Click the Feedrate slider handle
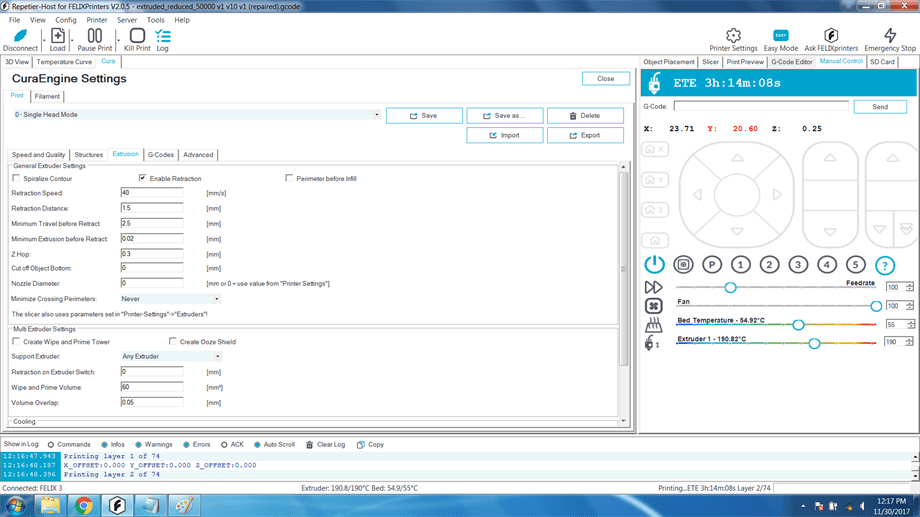Screen dimensions: 920x517 pyautogui.click(x=730, y=288)
